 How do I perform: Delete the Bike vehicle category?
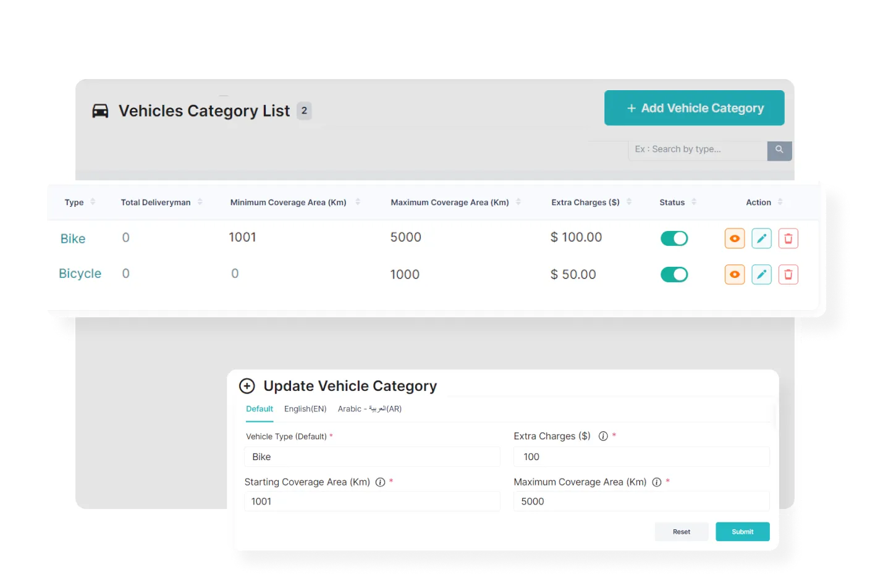pos(788,238)
